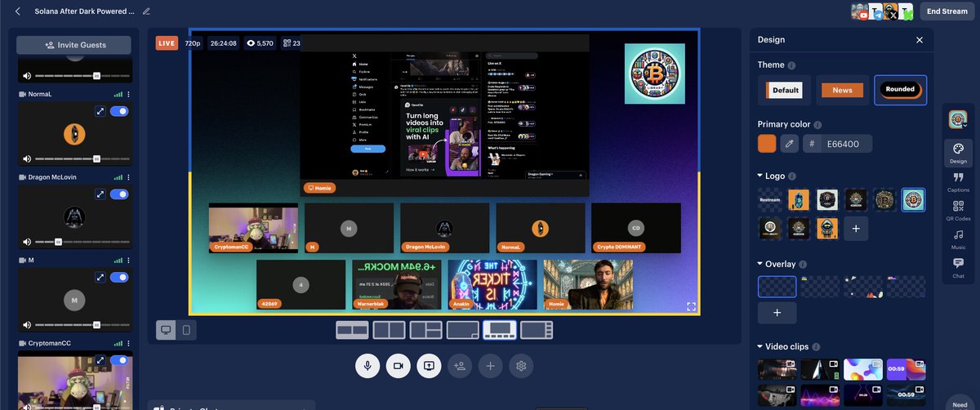Pick a color with the eyedropper tool

(789, 144)
